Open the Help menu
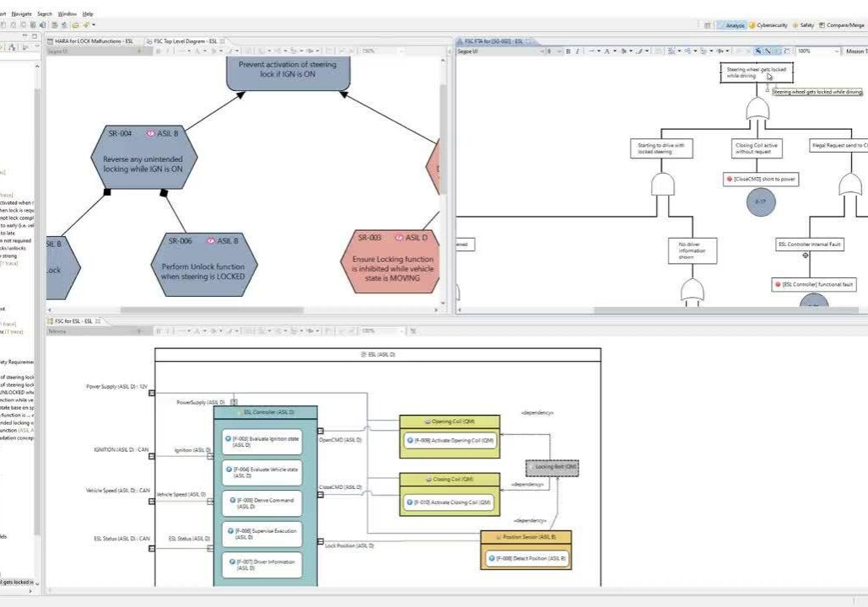868x607 pixels. coord(88,13)
